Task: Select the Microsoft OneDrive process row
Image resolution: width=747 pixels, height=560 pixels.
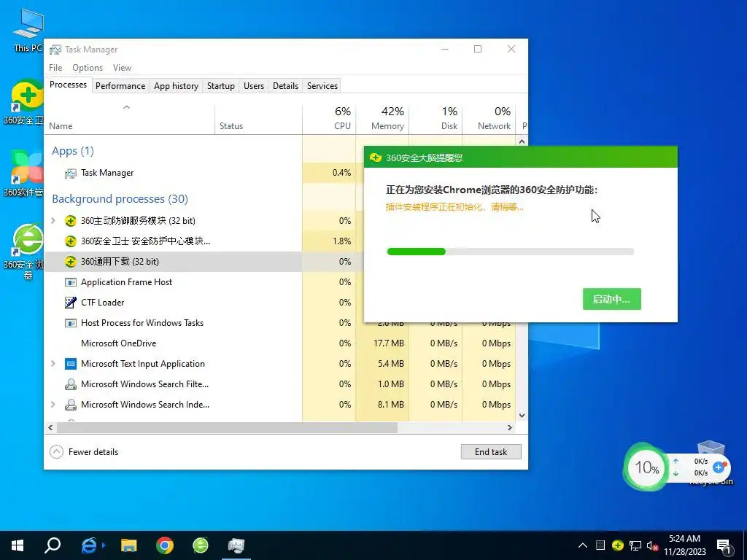Action: [280, 343]
